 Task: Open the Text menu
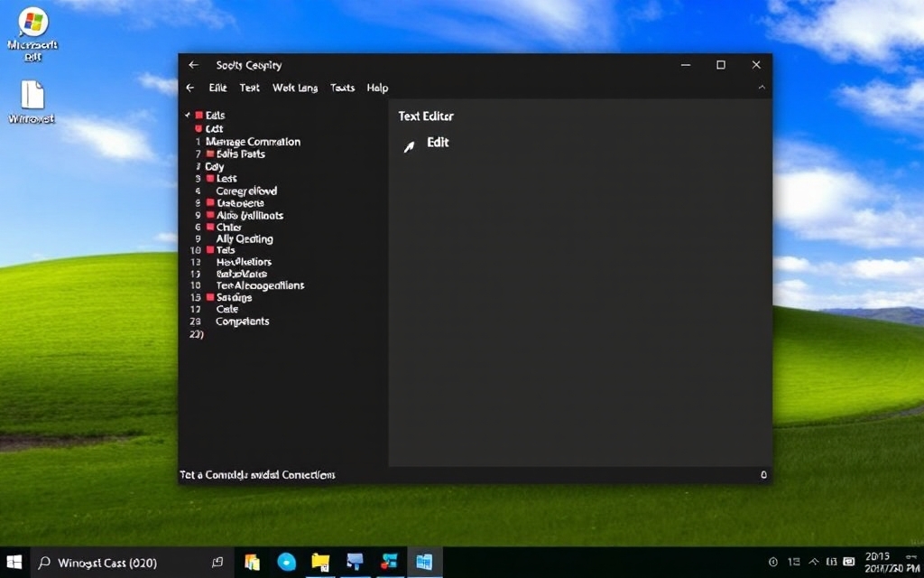[x=249, y=88]
